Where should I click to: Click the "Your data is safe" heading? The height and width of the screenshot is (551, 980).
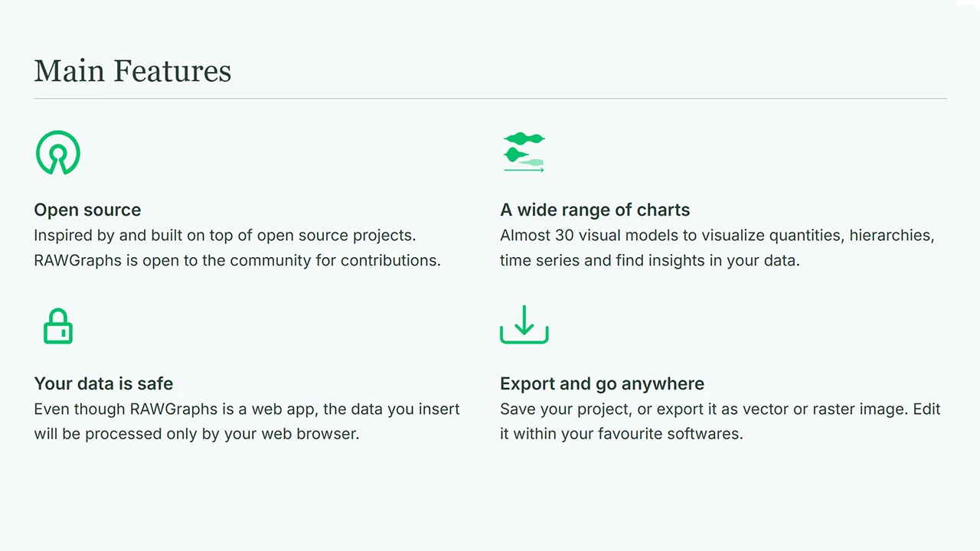(x=103, y=384)
